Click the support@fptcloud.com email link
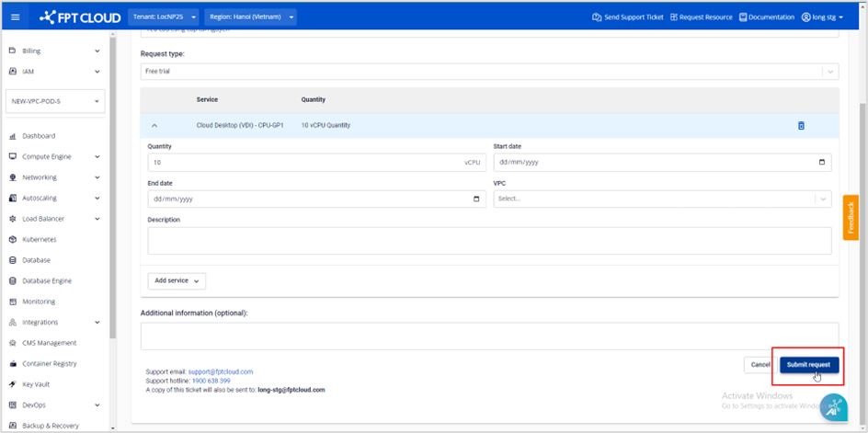The height and width of the screenshot is (433, 868). coord(220,371)
